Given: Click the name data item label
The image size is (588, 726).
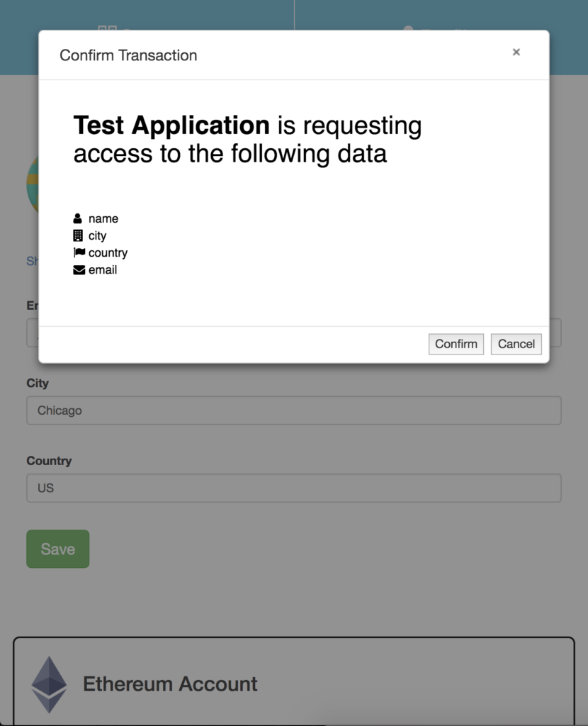Looking at the screenshot, I should [x=103, y=218].
